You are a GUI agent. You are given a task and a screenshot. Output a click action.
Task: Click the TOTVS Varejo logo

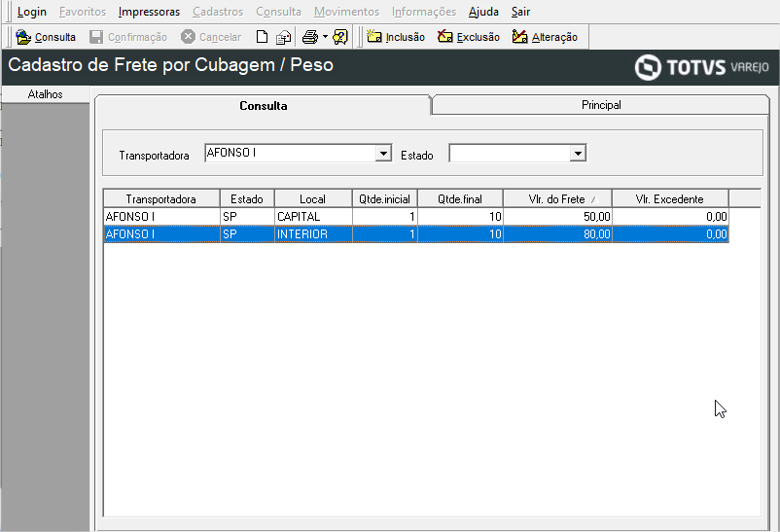tap(701, 67)
